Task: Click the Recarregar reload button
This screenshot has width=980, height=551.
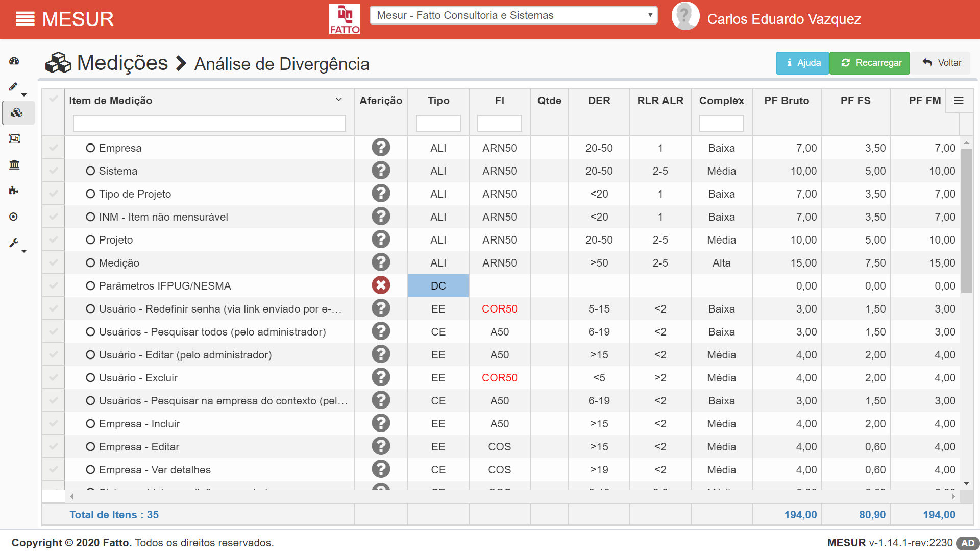Action: 870,63
